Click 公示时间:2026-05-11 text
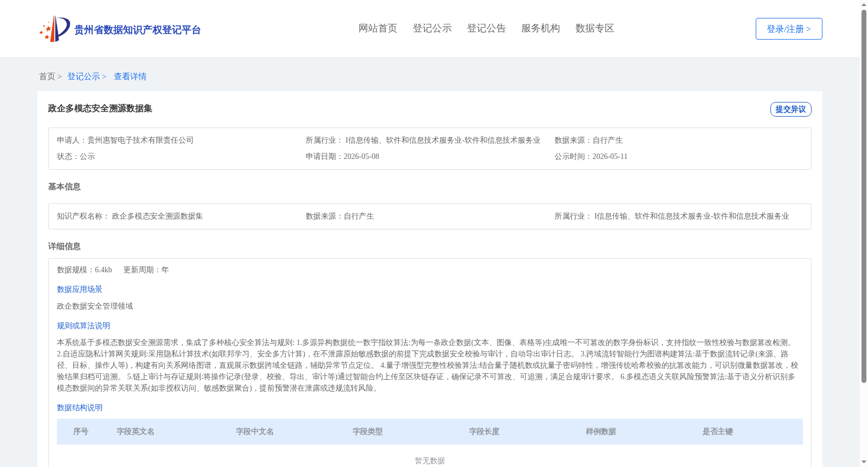This screenshot has height=467, width=868. click(591, 156)
